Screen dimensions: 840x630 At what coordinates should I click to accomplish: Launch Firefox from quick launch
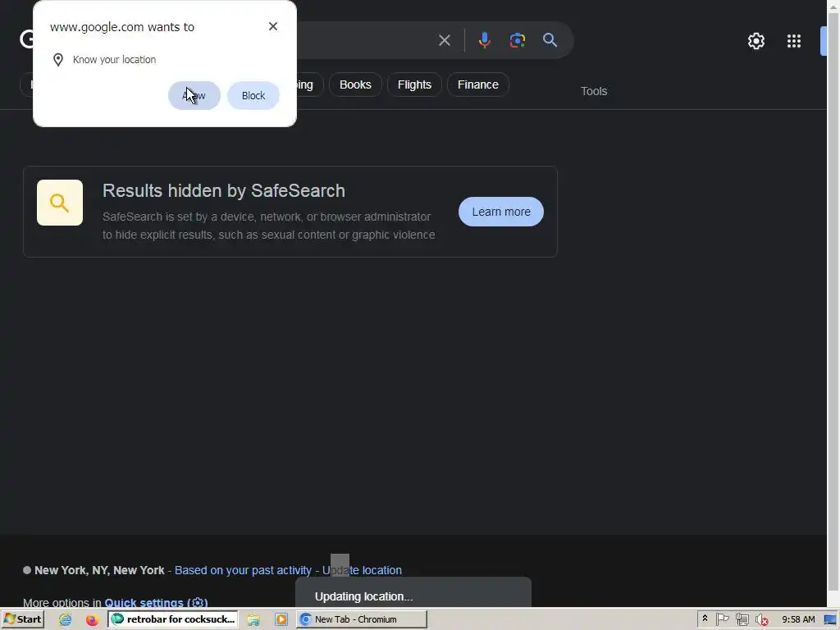tap(92, 620)
